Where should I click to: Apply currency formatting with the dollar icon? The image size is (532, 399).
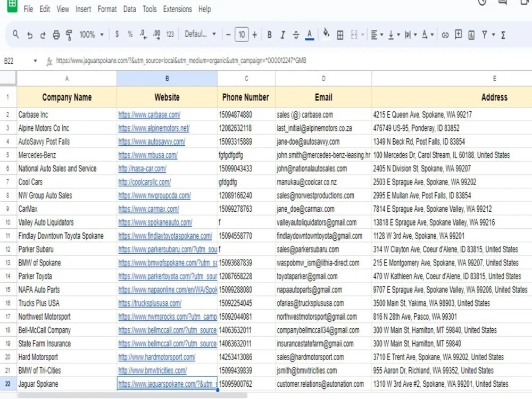(x=117, y=34)
